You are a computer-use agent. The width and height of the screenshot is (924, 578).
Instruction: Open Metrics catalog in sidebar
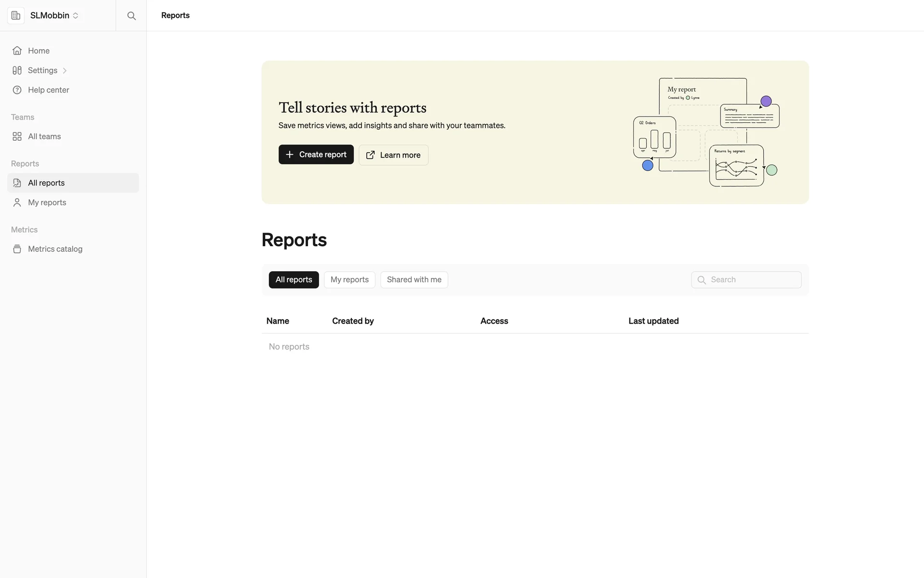55,249
